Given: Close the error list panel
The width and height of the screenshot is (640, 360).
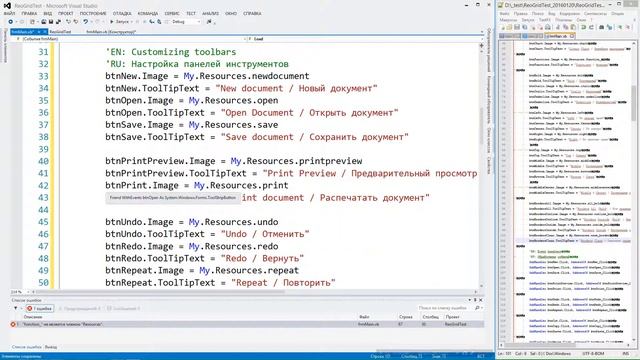Looking at the screenshot, I should (x=481, y=300).
